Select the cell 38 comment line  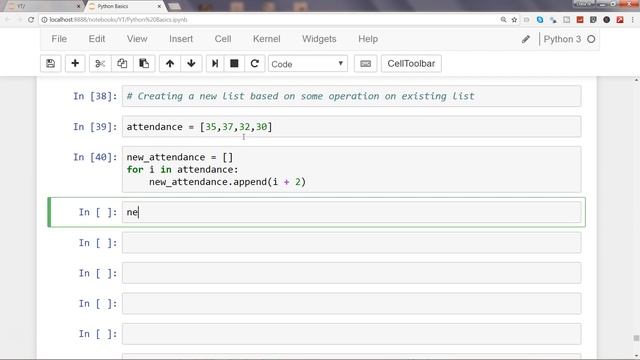click(x=300, y=96)
